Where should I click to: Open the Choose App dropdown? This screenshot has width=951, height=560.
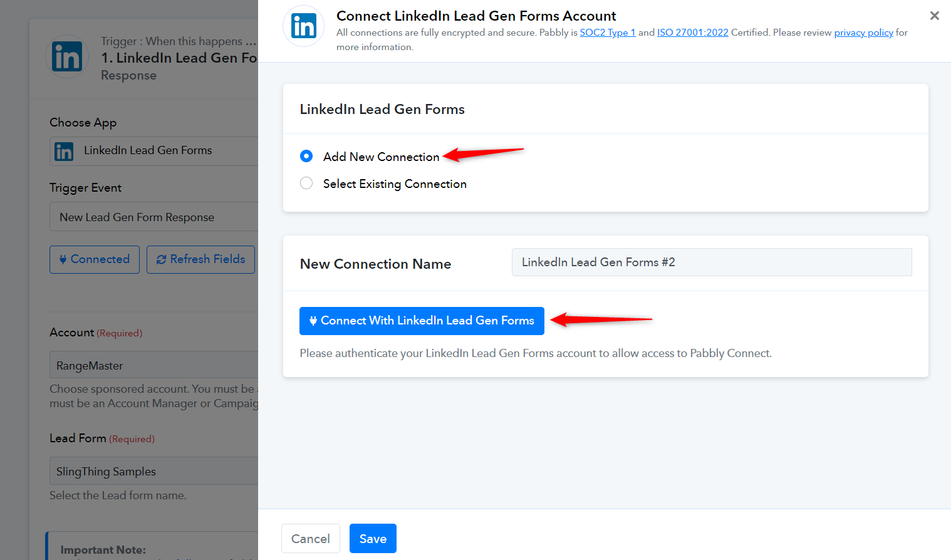click(x=154, y=151)
